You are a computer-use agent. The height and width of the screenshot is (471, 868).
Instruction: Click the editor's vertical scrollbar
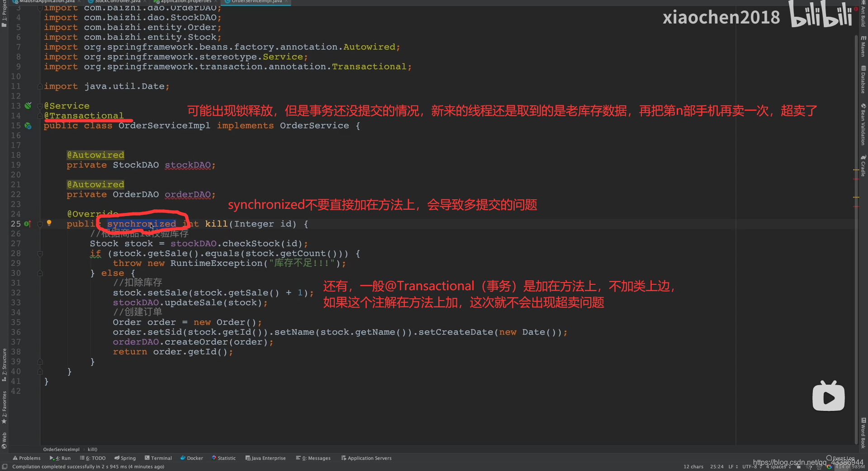[856, 240]
